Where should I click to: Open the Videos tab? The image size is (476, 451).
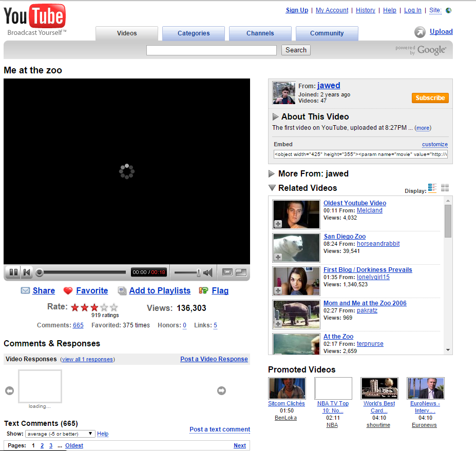pyautogui.click(x=127, y=33)
